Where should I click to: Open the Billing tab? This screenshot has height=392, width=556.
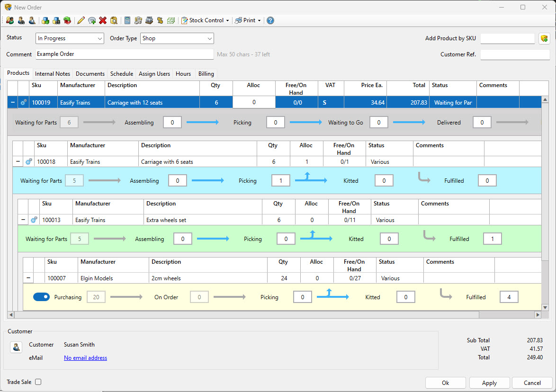pyautogui.click(x=206, y=74)
